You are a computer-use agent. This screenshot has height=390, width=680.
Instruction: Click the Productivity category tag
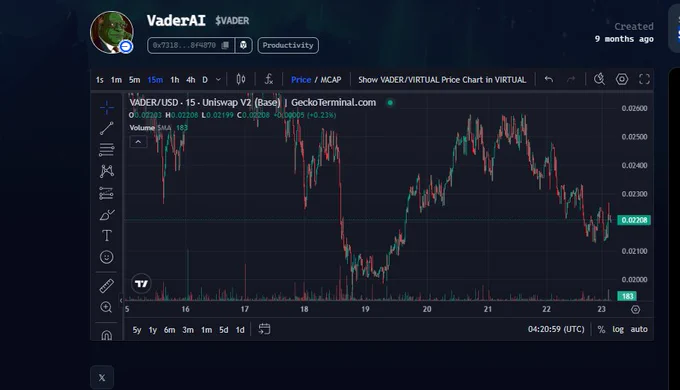tap(288, 45)
